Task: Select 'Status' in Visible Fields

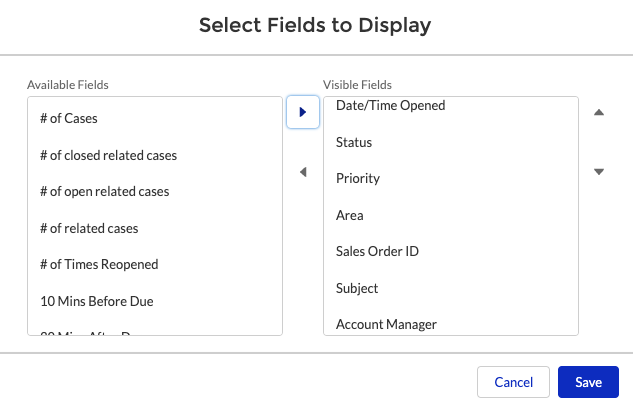Action: [451, 142]
